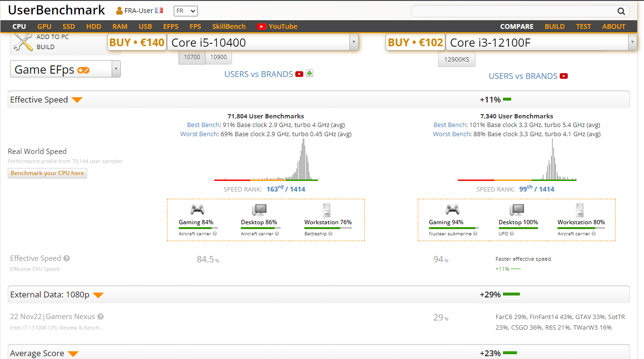Viewport: 644px width, 359px height.
Task: Click the Workstation 80% tower icon
Action: [580, 209]
